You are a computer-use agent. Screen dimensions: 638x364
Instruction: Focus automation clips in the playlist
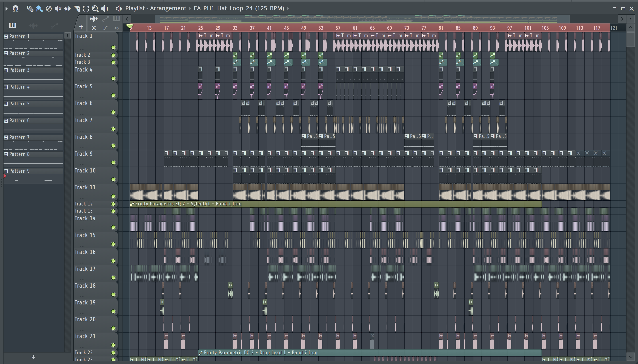[105, 19]
